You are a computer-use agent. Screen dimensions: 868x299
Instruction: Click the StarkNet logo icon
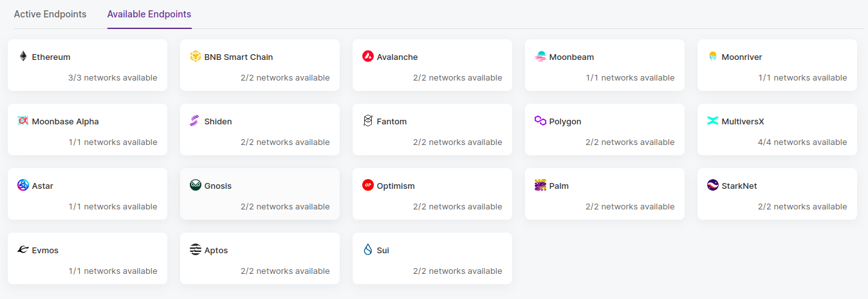[x=713, y=186]
